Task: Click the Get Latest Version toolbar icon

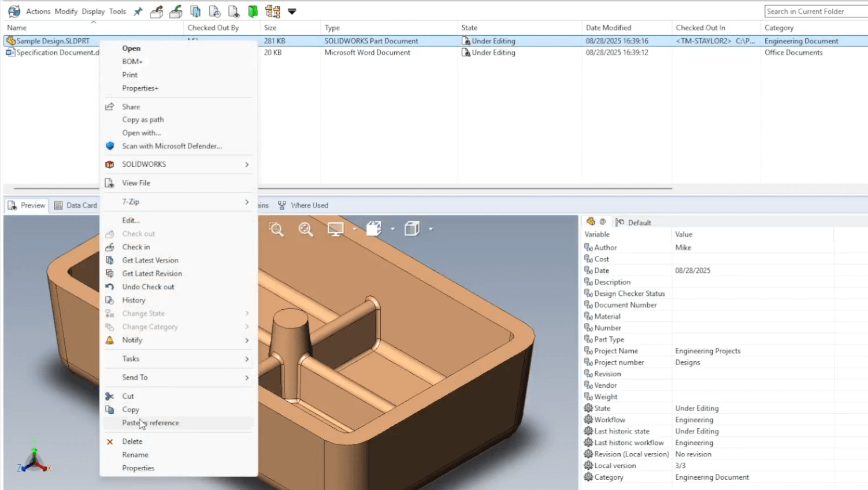Action: [196, 11]
